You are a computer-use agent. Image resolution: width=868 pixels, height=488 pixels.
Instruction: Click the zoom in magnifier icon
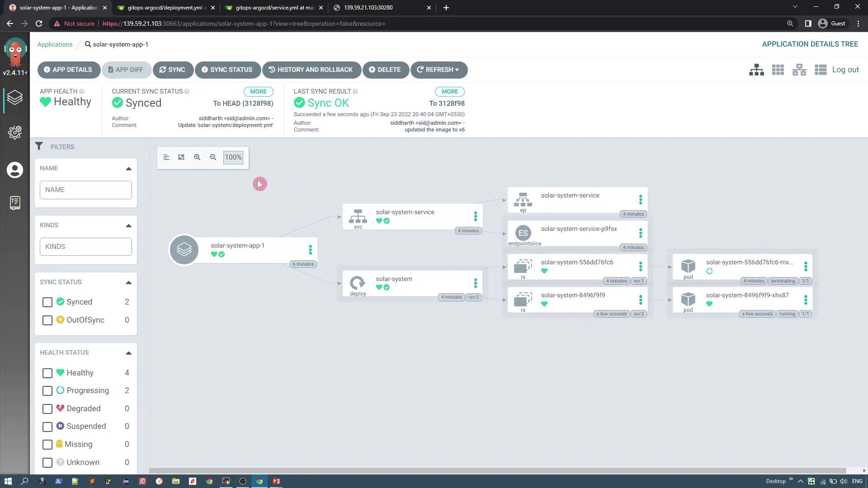point(197,157)
